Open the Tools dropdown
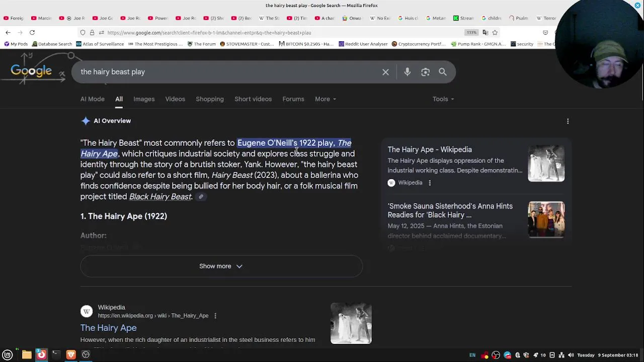Screen dimensions: 644x362 coord(443,99)
